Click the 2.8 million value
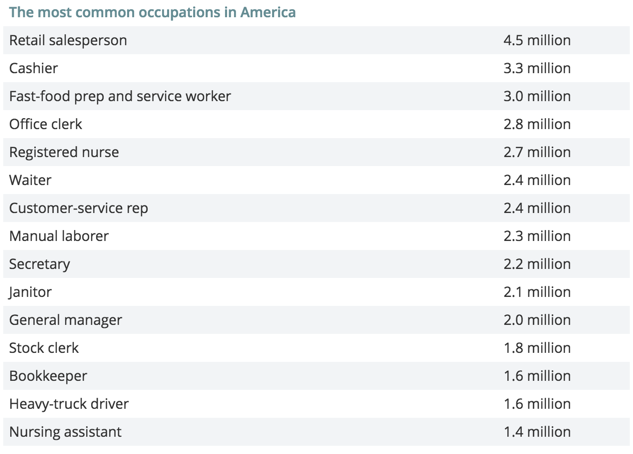Viewport: 633px width, 454px height. click(537, 124)
